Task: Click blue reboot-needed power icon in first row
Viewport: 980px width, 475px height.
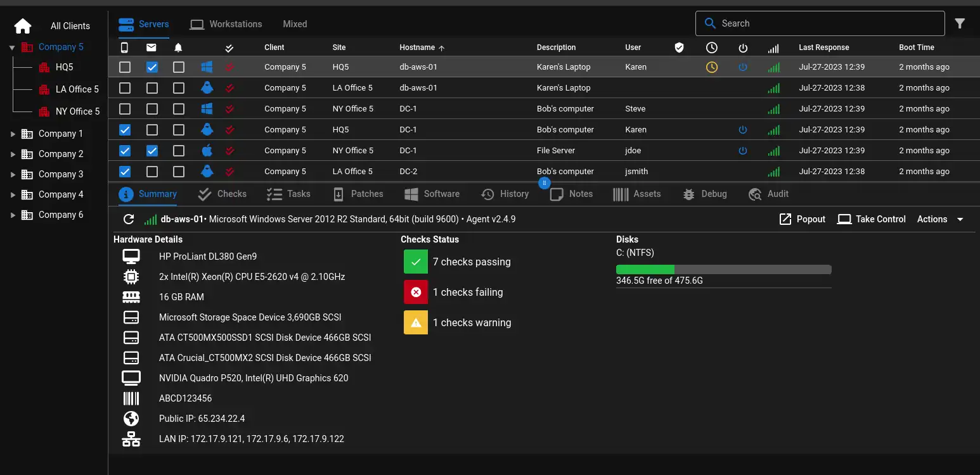Action: 743,67
